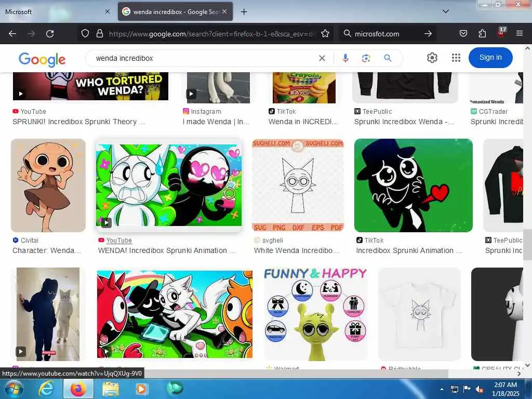Click the microsfot.com search field
Image resolution: width=532 pixels, height=399 pixels.
point(387,34)
